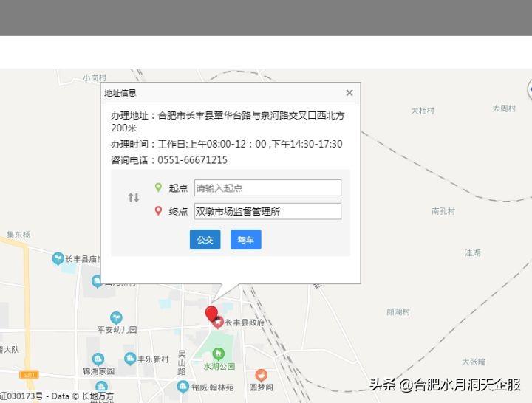Click the red location marker on the map
Screen dimensions: 532x403
(x=211, y=314)
